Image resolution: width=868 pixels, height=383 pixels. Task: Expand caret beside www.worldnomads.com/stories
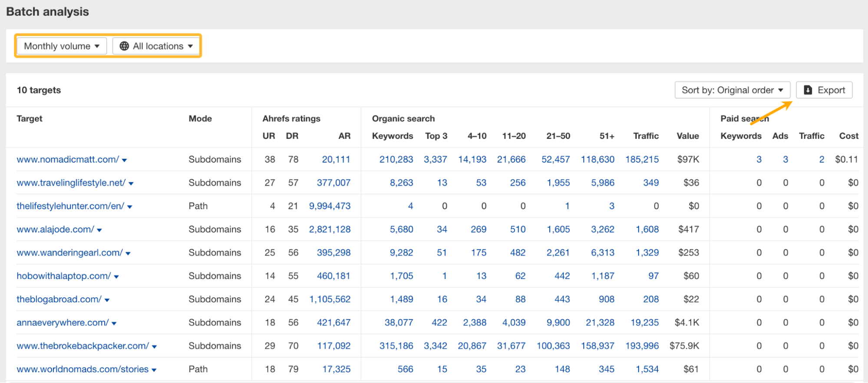click(154, 370)
